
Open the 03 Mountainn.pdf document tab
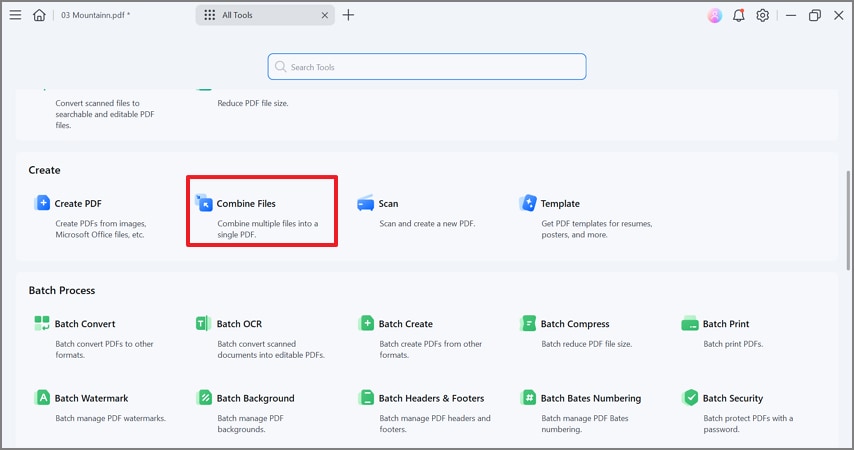pos(95,15)
